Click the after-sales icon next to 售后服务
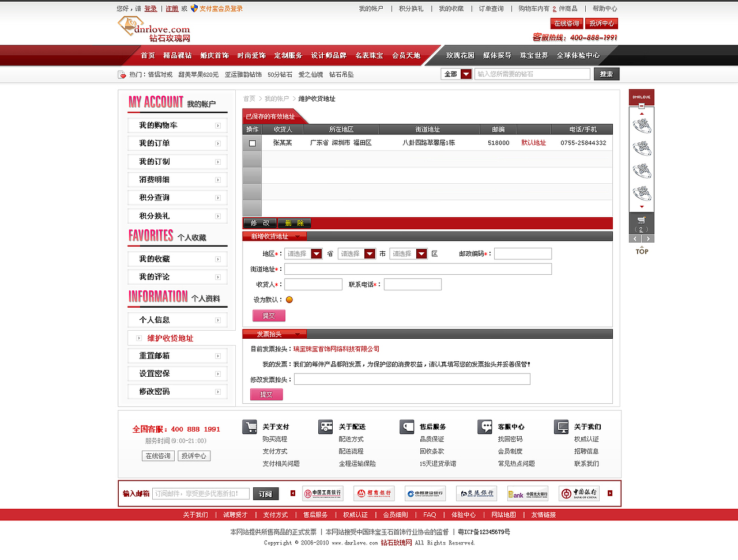 pyautogui.click(x=407, y=427)
